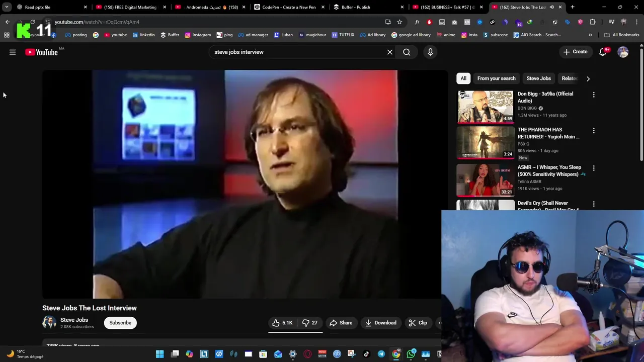644x362 pixels.
Task: Start voice search with the microphone
Action: (x=430, y=52)
